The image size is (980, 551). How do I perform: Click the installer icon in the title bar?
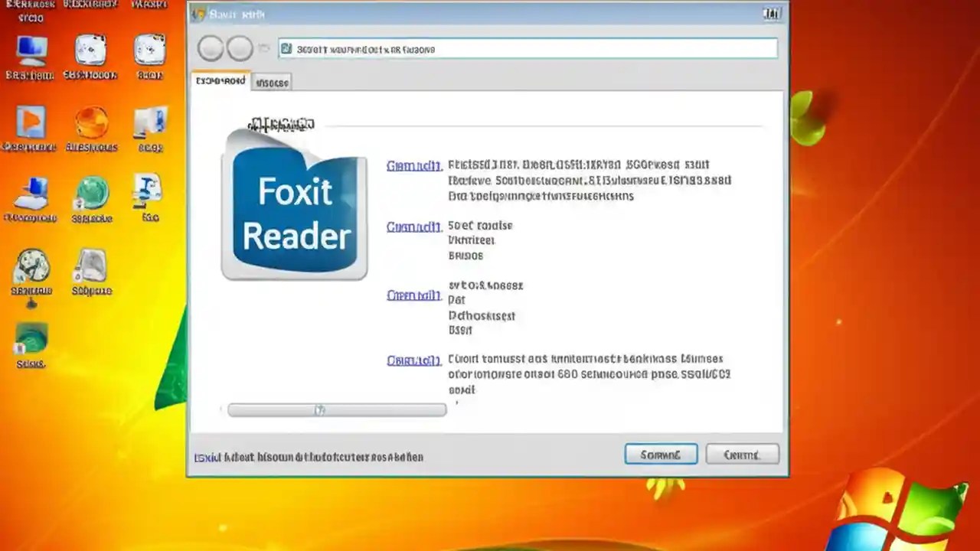(199, 14)
